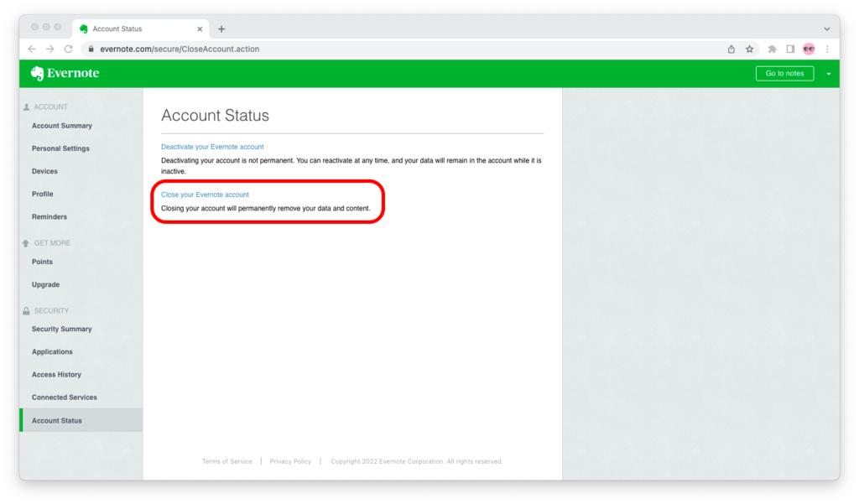859x504 pixels.
Task: Expand the dropdown arrow beside Go to notes
Action: click(828, 74)
